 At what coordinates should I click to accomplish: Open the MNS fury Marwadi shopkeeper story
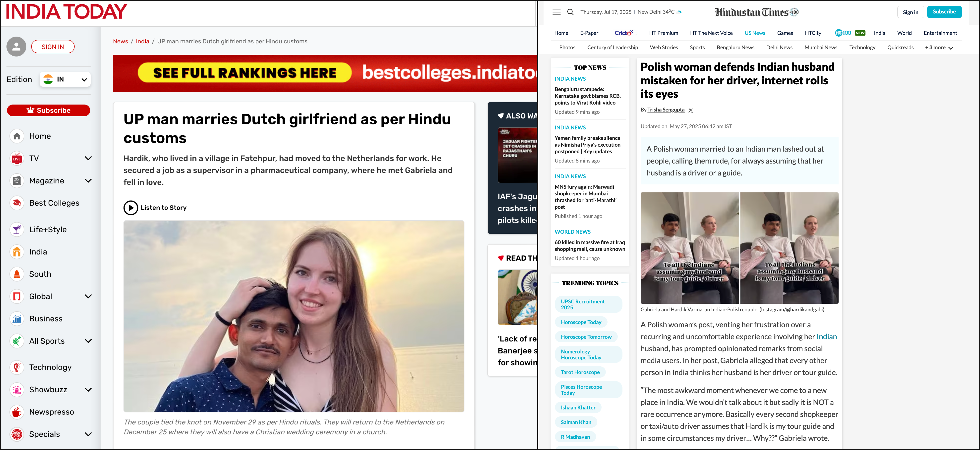[586, 197]
